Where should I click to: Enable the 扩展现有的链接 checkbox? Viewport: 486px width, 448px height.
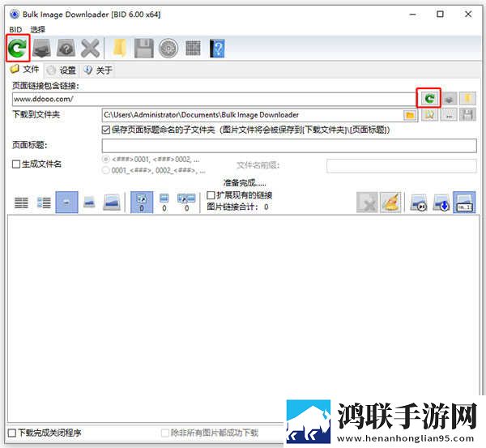point(211,195)
